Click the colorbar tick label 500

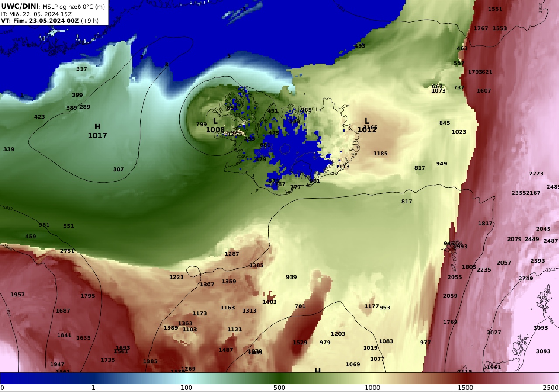[279, 388]
